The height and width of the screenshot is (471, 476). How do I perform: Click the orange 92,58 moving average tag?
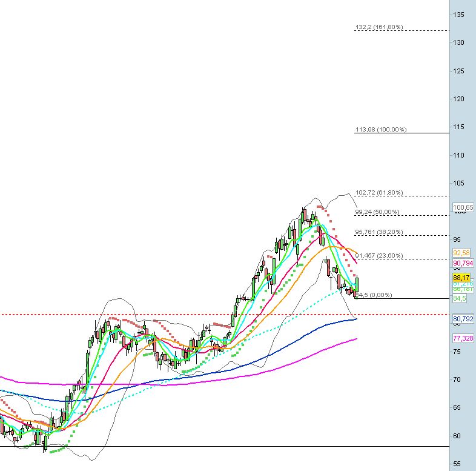(x=461, y=253)
